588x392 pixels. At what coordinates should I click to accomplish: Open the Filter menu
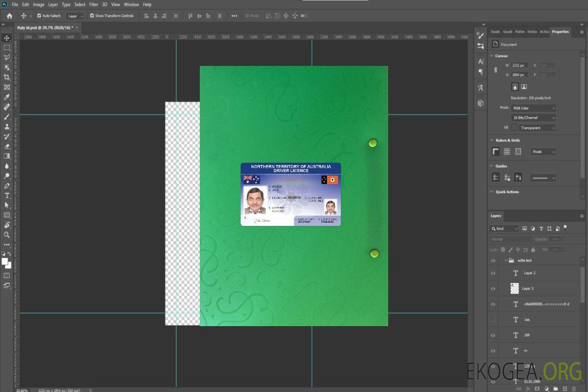pyautogui.click(x=94, y=4)
